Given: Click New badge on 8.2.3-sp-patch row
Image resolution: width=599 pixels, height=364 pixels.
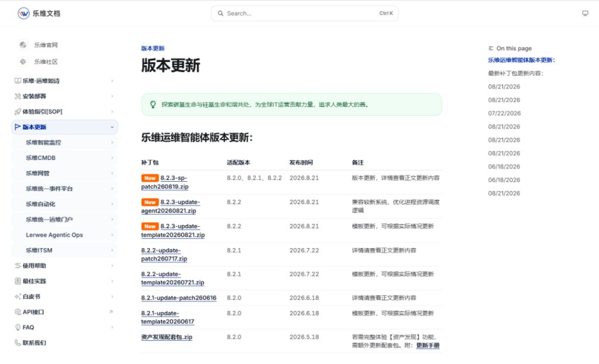Looking at the screenshot, I should (150, 178).
